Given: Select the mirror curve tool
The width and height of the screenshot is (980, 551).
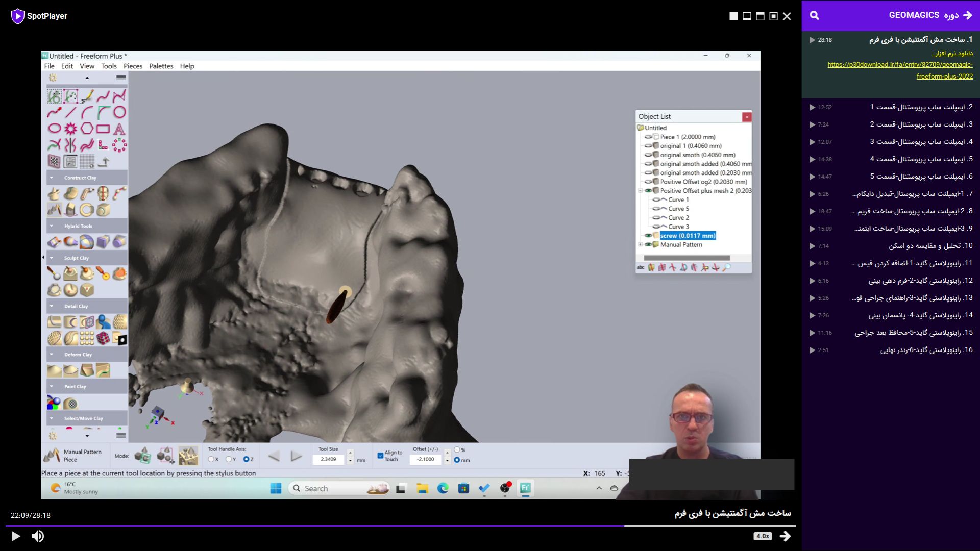Looking at the screenshot, I should click(70, 145).
